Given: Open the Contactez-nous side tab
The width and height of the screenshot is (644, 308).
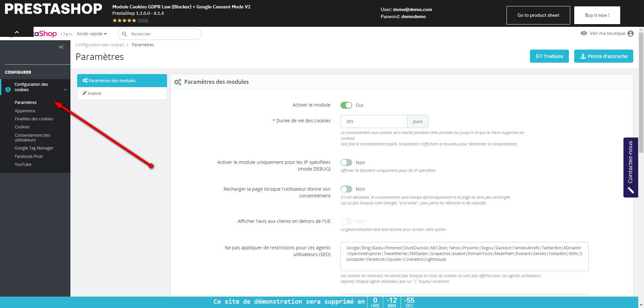Looking at the screenshot, I should coord(631,167).
